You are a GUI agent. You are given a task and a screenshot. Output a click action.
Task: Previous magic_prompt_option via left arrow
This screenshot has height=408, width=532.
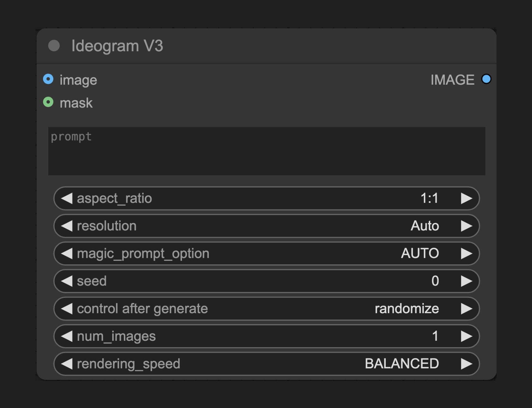[x=66, y=254]
